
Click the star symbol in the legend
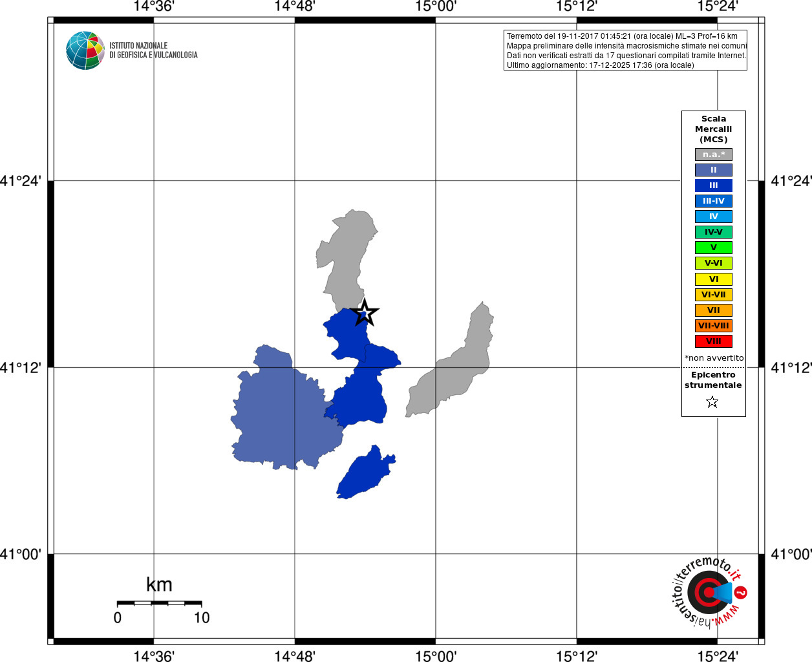(x=712, y=402)
